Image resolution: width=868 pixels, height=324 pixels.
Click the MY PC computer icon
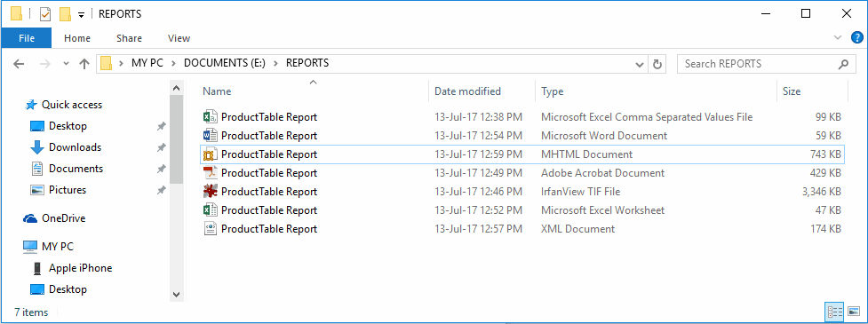30,247
